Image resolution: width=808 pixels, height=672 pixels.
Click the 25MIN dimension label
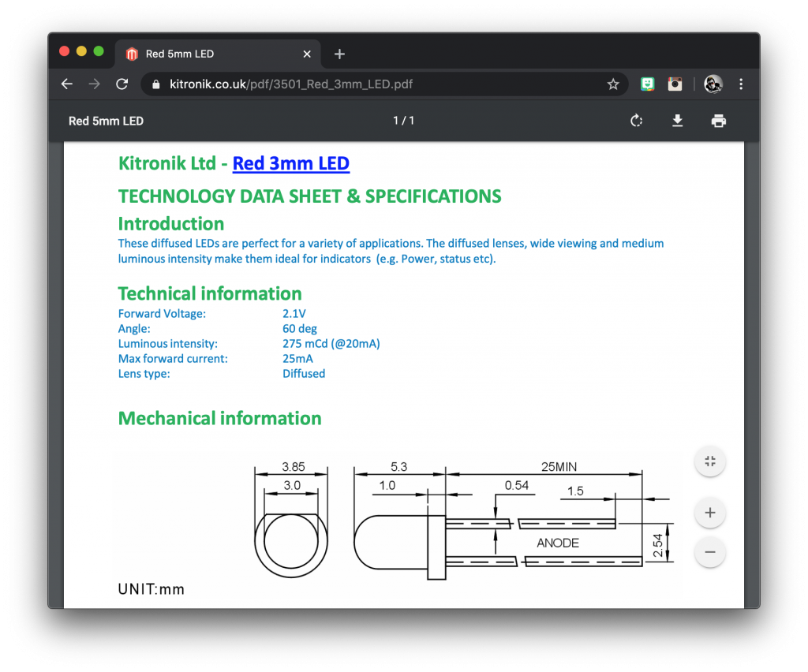pos(559,467)
